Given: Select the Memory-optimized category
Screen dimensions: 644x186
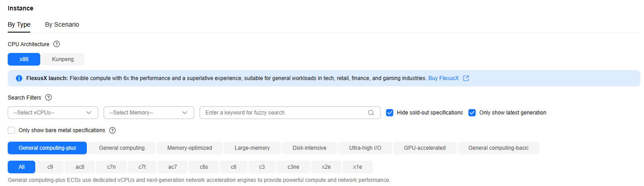Looking at the screenshot, I should click(189, 148).
